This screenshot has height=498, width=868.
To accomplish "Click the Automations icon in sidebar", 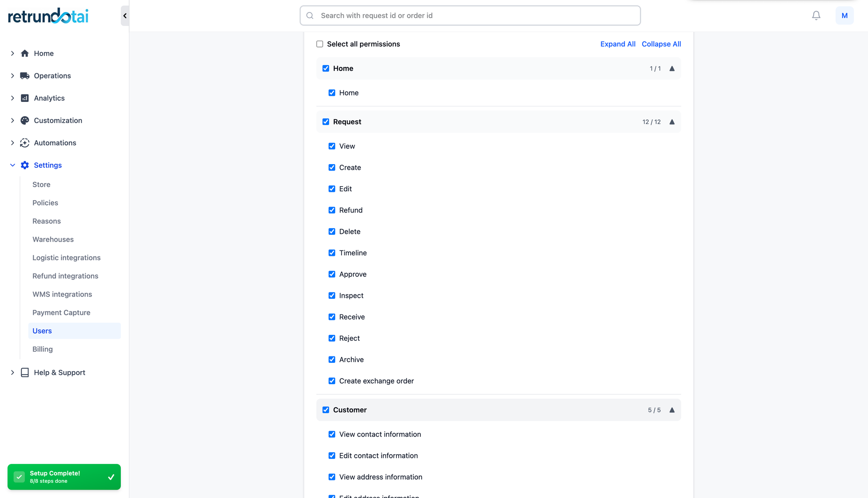I will 25,143.
